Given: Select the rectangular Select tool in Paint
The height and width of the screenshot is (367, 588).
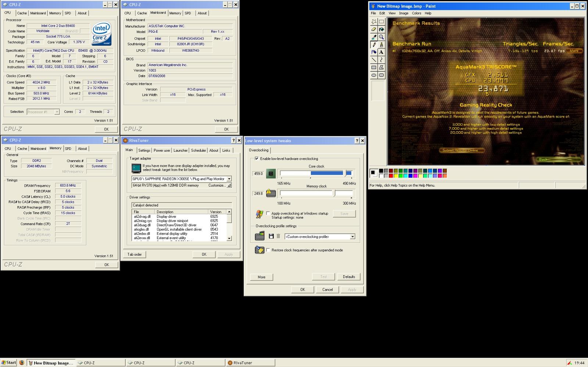Looking at the screenshot, I should point(381,22).
